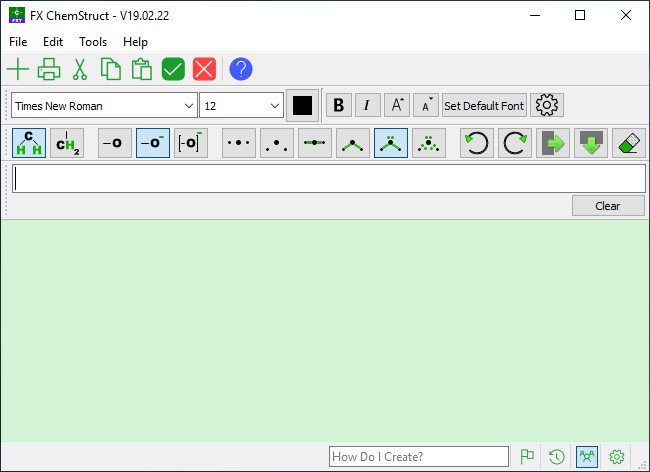
Task: Select the plain –O bond style
Action: click(x=115, y=143)
